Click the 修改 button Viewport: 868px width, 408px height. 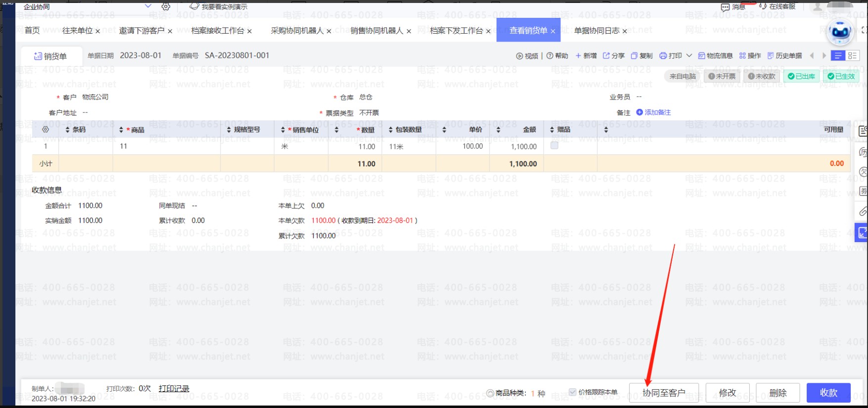728,393
